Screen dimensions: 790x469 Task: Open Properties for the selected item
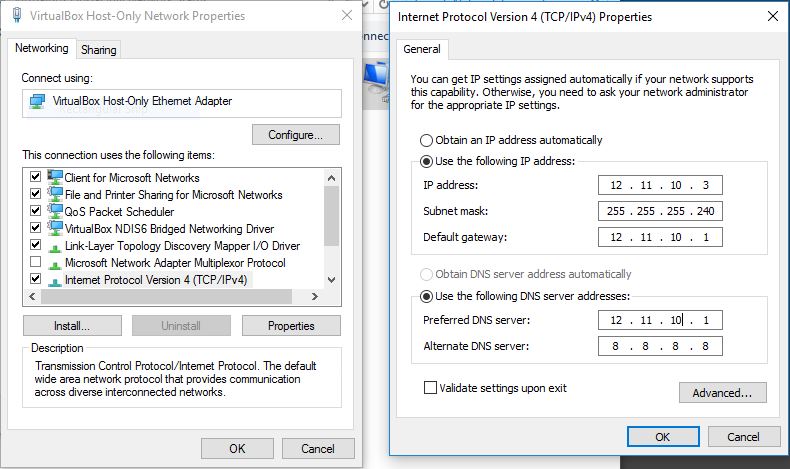[291, 326]
